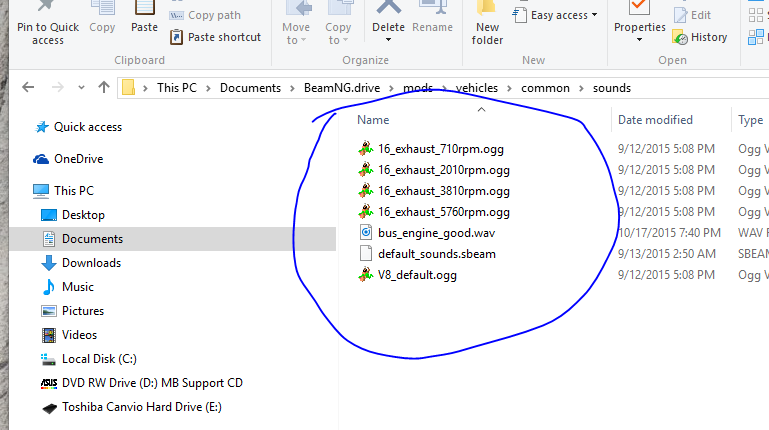Open the Copy to dropdown
769x430 pixels.
coord(338,24)
